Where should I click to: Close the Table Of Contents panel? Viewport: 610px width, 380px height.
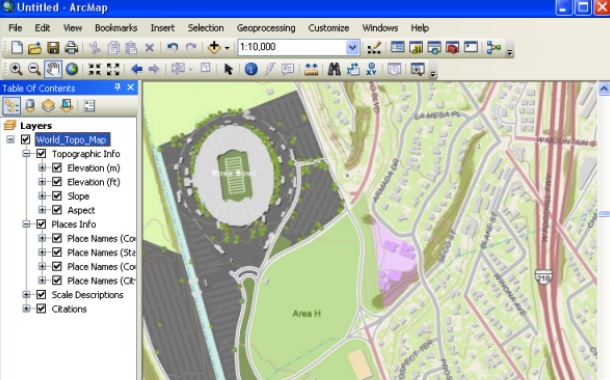(131, 88)
